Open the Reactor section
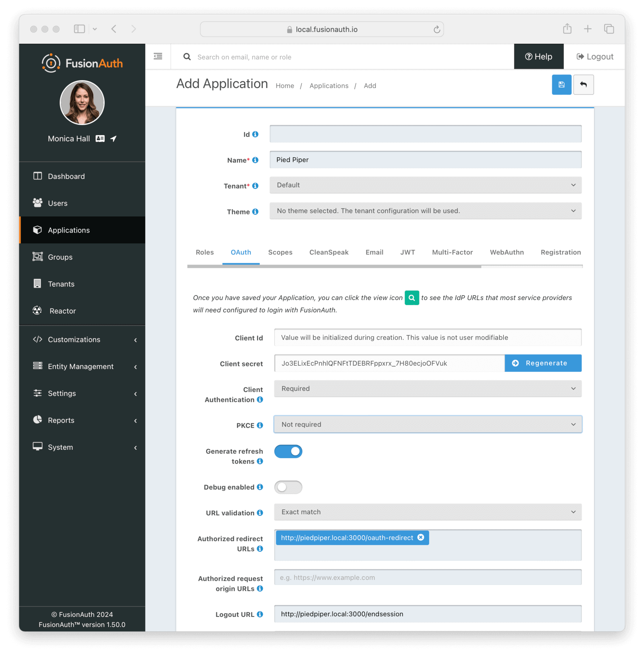 [62, 311]
